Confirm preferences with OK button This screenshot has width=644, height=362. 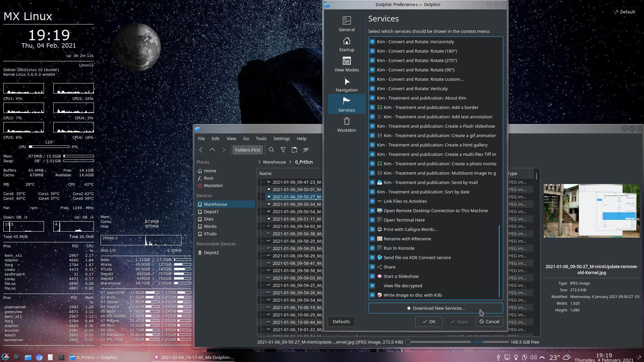point(429,321)
